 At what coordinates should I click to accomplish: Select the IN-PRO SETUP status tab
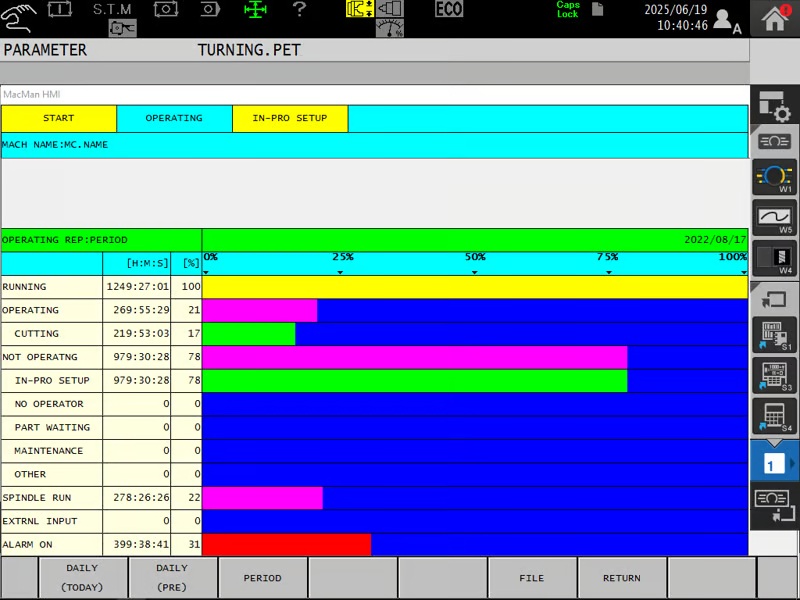(x=290, y=118)
